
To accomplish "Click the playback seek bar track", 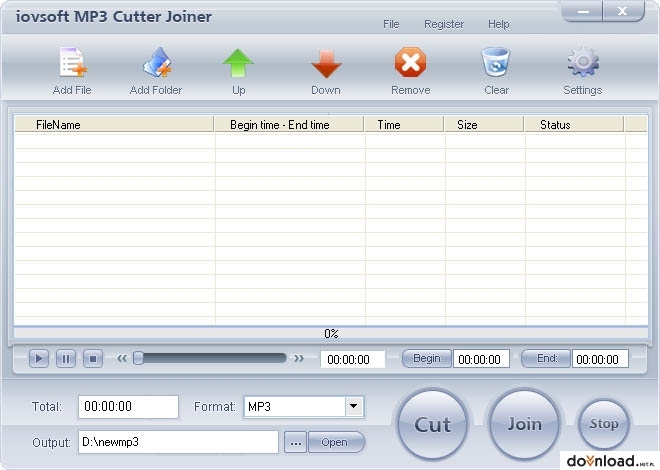I will click(x=215, y=358).
